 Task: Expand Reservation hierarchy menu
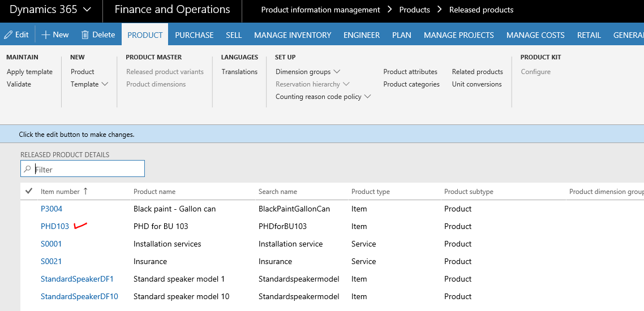(312, 84)
